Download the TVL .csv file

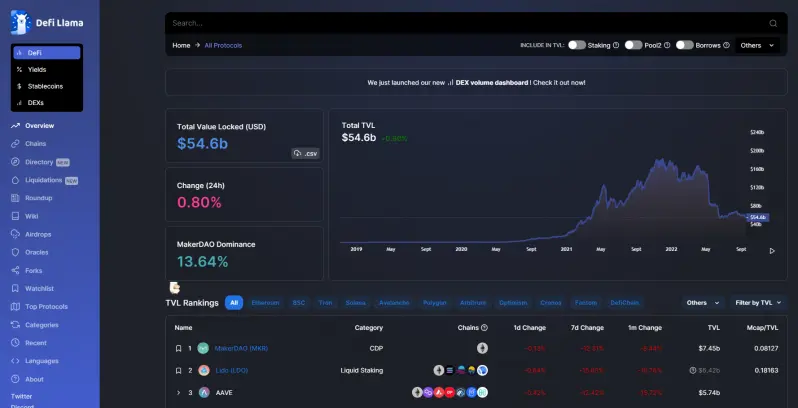click(x=305, y=153)
